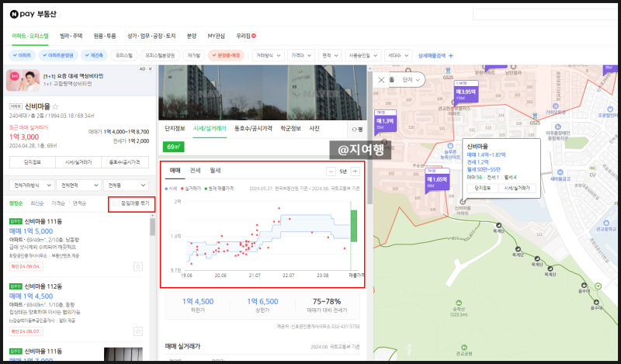This screenshot has height=364, width=621.
Task: Select the 69㎡ area button
Action: [173, 147]
